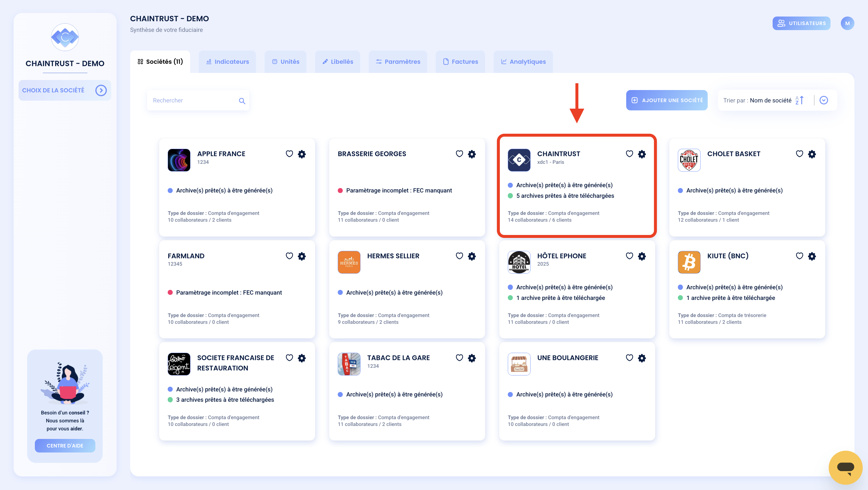This screenshot has width=868, height=490.
Task: Toggle favorite heart on CHOLET BASKET
Action: [800, 154]
